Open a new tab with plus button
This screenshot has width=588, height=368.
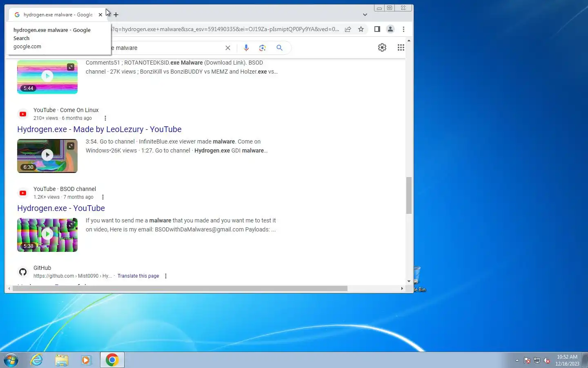[x=116, y=15]
